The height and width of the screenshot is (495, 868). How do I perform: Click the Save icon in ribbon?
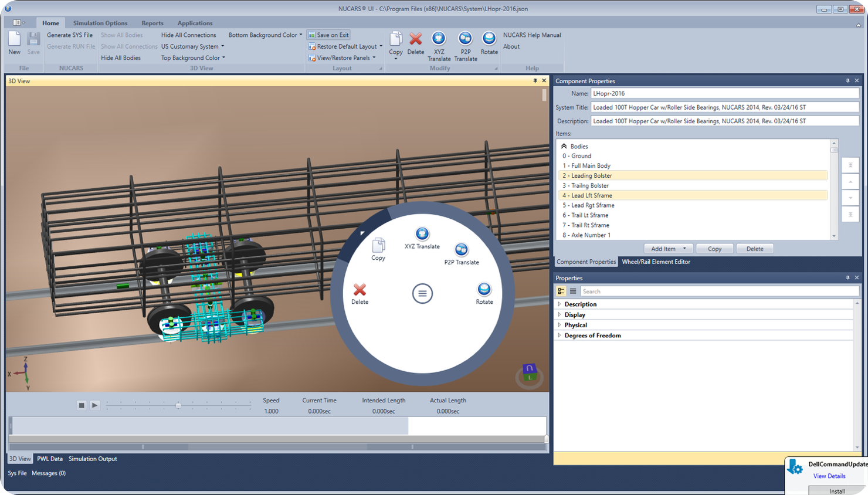click(x=33, y=39)
